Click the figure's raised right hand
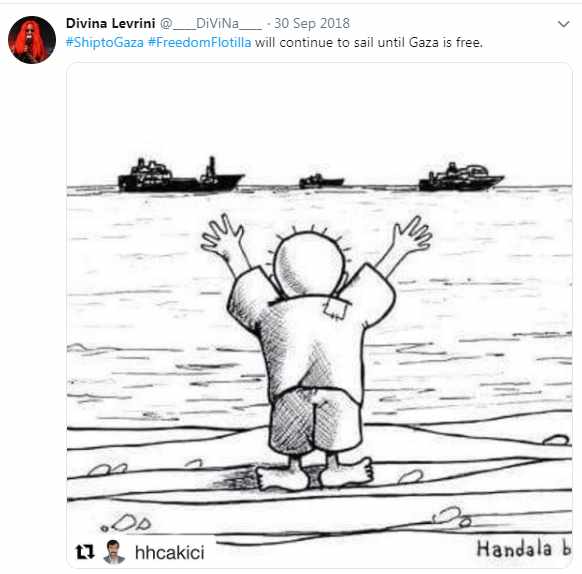 pyautogui.click(x=412, y=237)
